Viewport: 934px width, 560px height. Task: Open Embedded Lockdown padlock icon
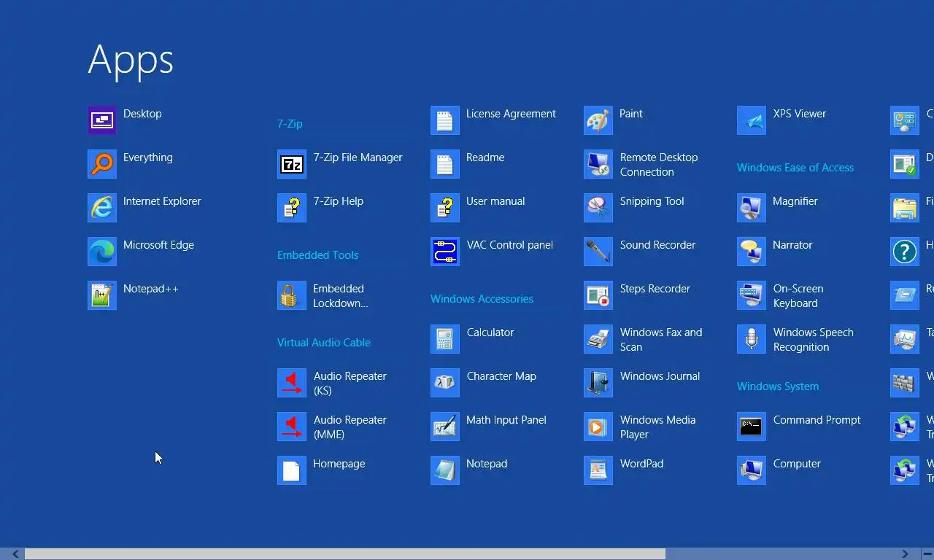pyautogui.click(x=292, y=295)
